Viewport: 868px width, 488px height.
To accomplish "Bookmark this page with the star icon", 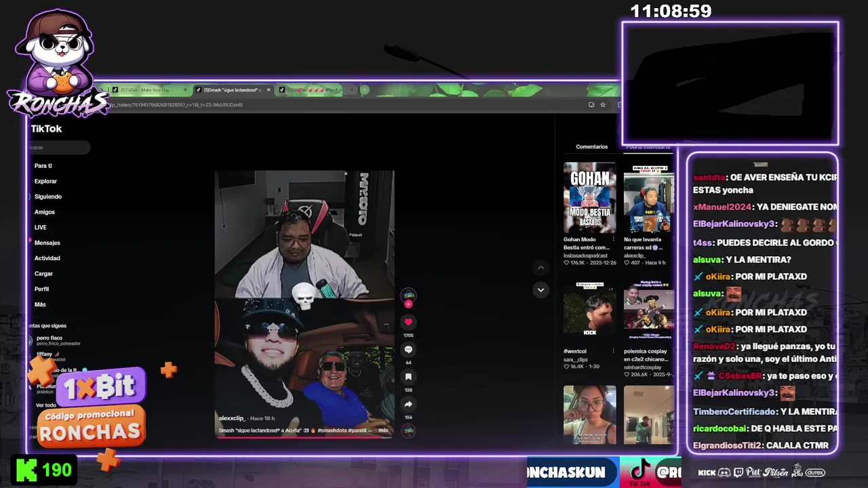I will [x=603, y=104].
